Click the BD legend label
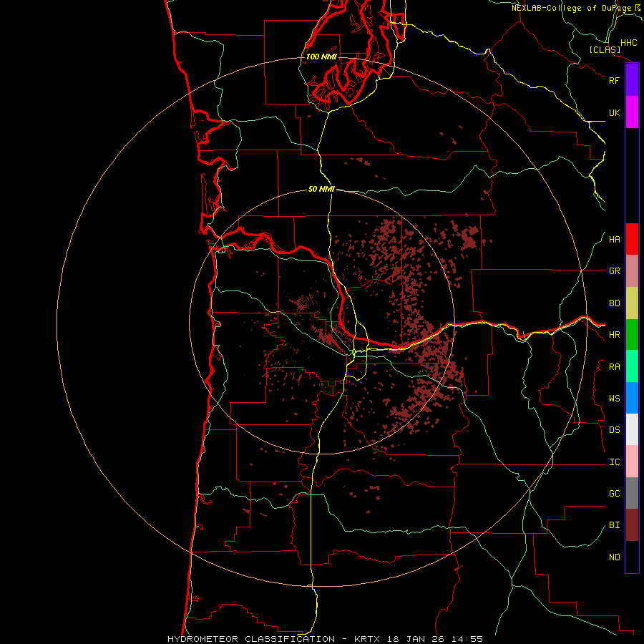Viewport: 644px width, 644px height. coord(614,303)
